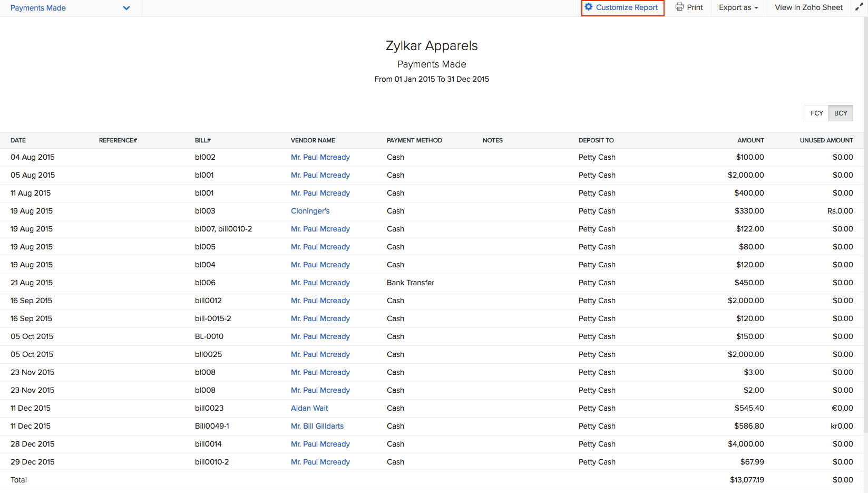Image resolution: width=868 pixels, height=493 pixels.
Task: Click the VENDOR NAME column header
Action: [313, 140]
